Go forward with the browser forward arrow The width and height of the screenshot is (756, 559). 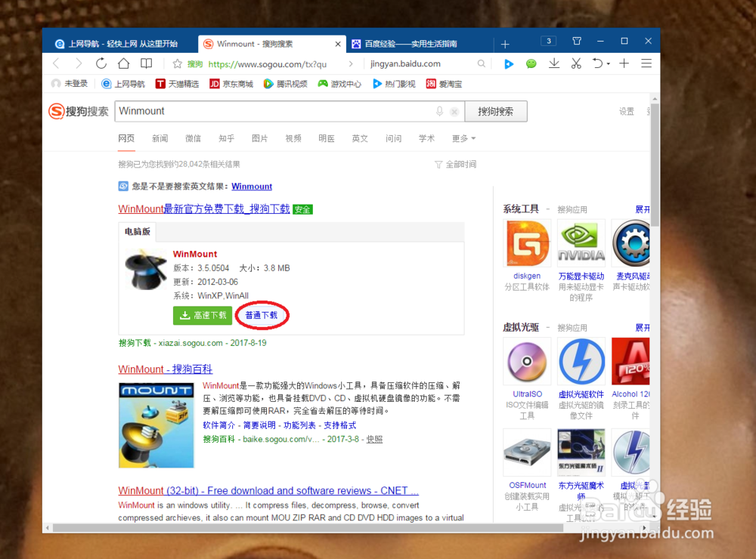[x=79, y=63]
